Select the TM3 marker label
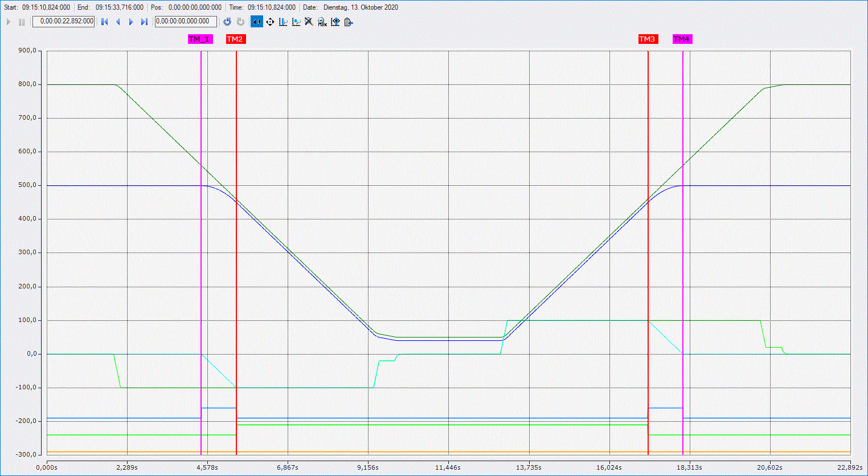 click(x=648, y=39)
